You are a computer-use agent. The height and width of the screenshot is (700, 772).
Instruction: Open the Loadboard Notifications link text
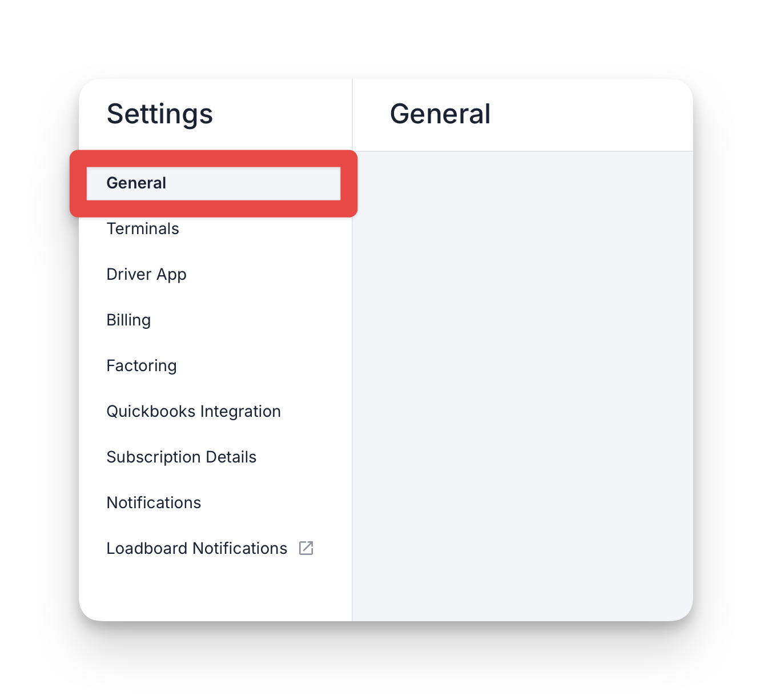pos(197,548)
